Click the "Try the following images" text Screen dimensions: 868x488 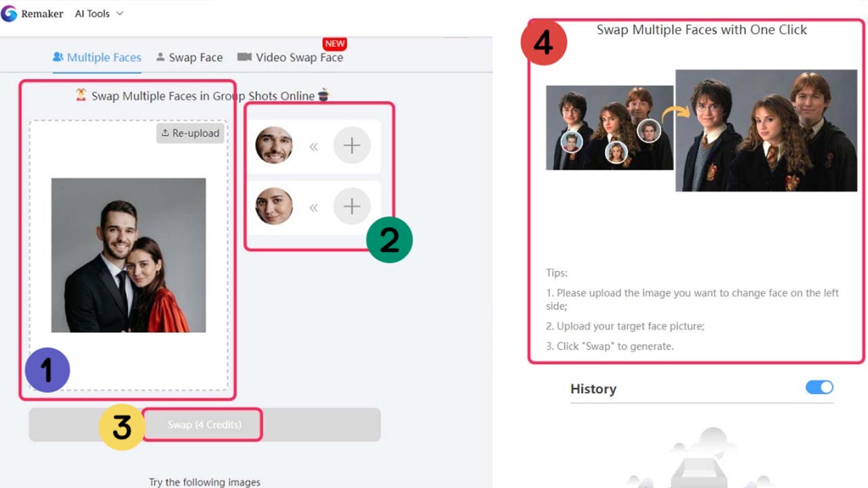click(205, 482)
